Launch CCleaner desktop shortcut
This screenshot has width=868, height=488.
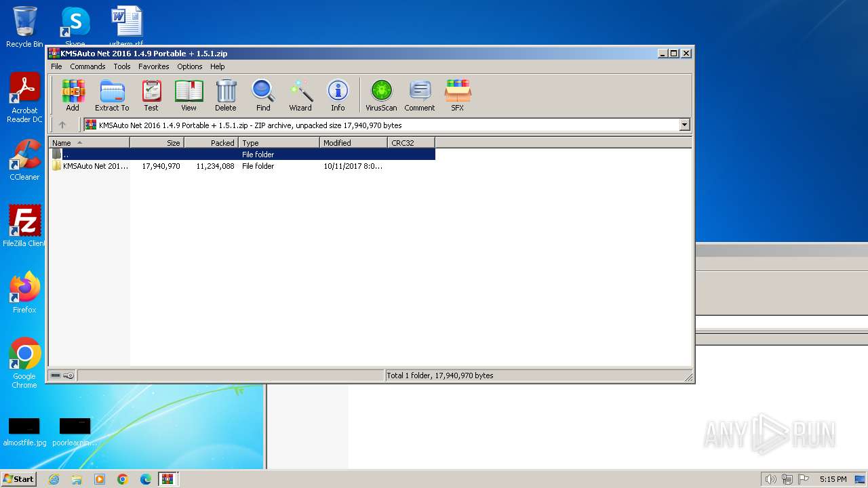tap(24, 160)
